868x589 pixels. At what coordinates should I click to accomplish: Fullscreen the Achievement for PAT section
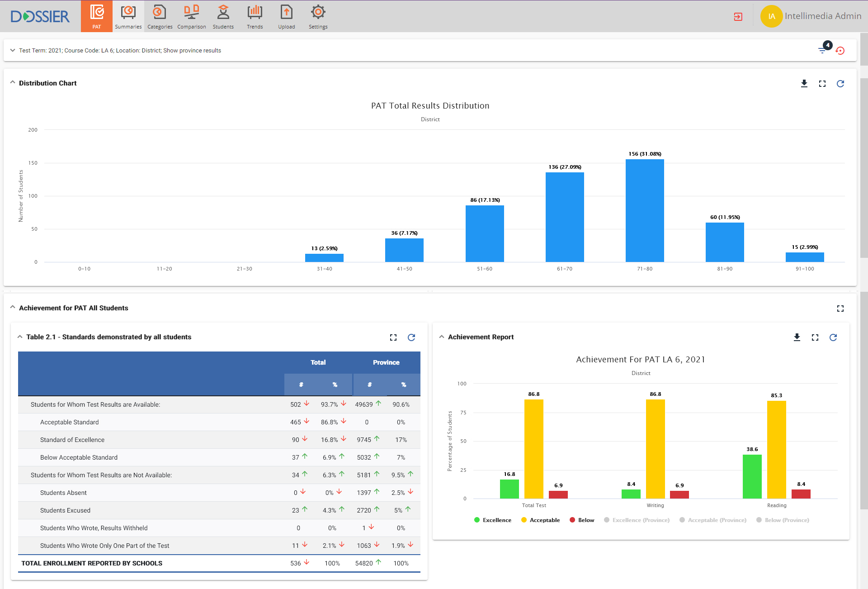coord(840,309)
